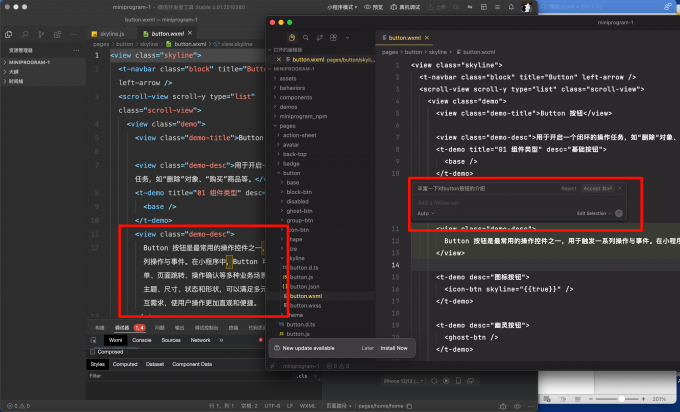Adjust the zoom slider at bottom right
Screen dimensions: 680x412
621,399
